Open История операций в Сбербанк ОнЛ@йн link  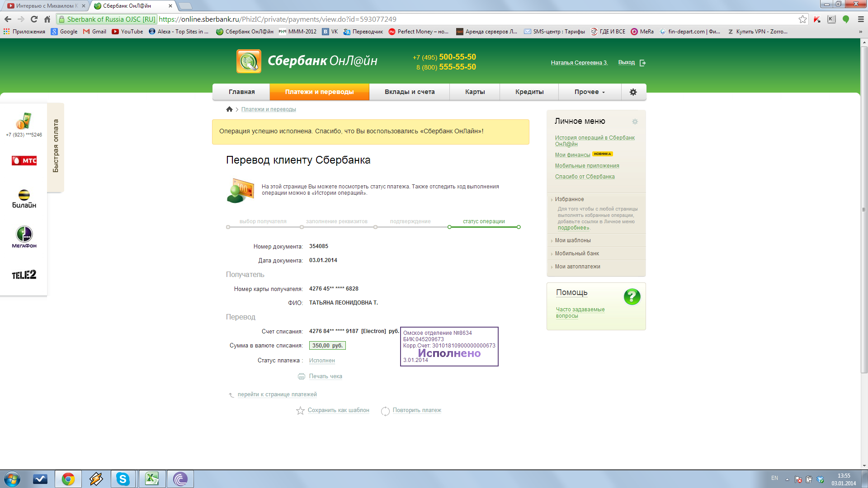click(595, 141)
